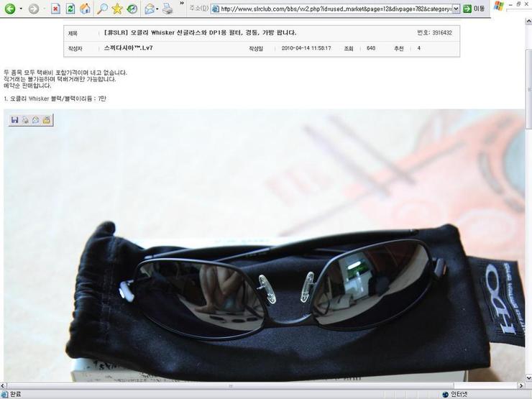Screen dimensions: 532x399
Task: Click the 완료 status text in status bar
Action: point(15,394)
